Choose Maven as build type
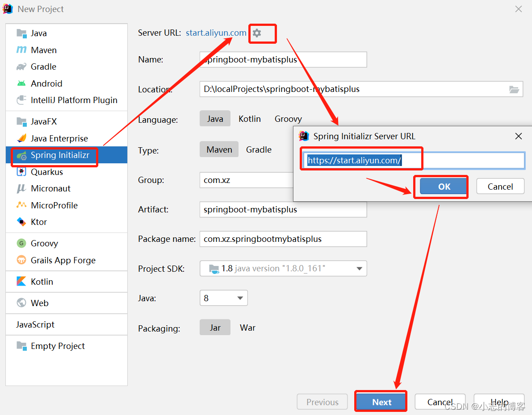Screen dimensions: 532x415 coord(219,149)
